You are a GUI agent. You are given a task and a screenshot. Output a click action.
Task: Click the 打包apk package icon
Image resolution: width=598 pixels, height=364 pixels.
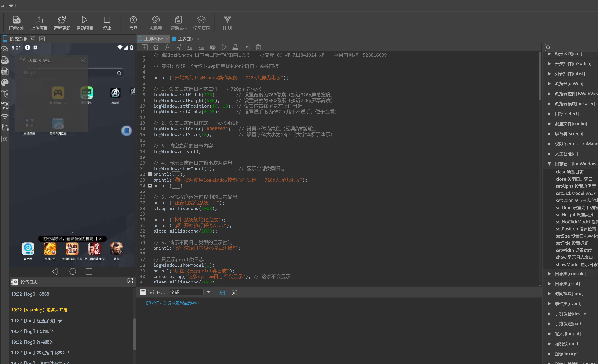pos(16,23)
